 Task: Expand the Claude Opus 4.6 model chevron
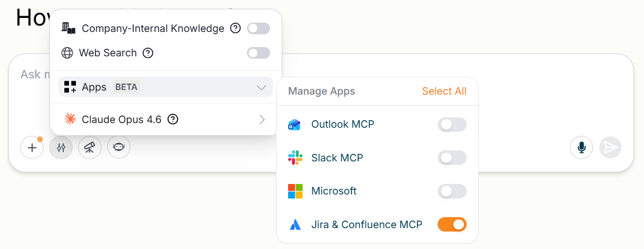(262, 120)
